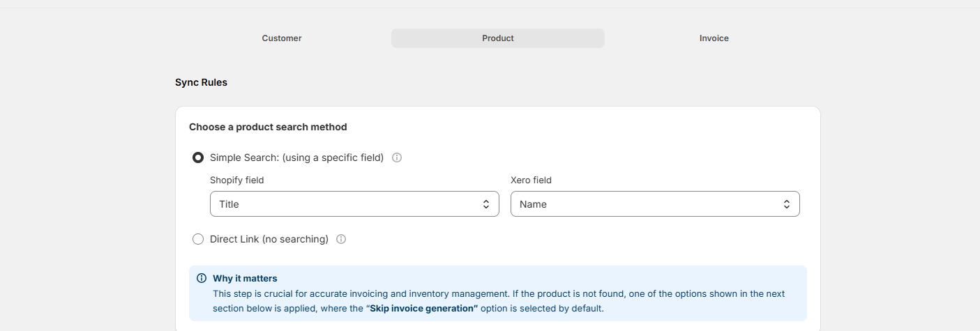
Task: Click up-down arrows icon in Shopify field select
Action: [486, 204]
